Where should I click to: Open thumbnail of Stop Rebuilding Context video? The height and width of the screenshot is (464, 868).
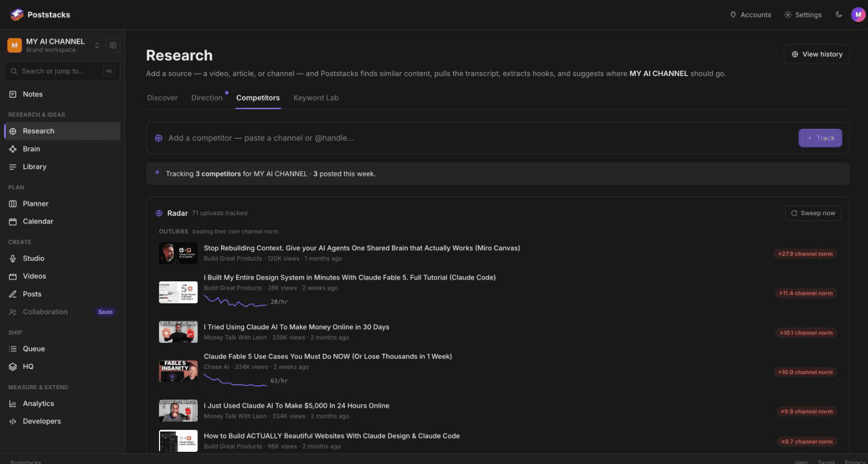(178, 253)
